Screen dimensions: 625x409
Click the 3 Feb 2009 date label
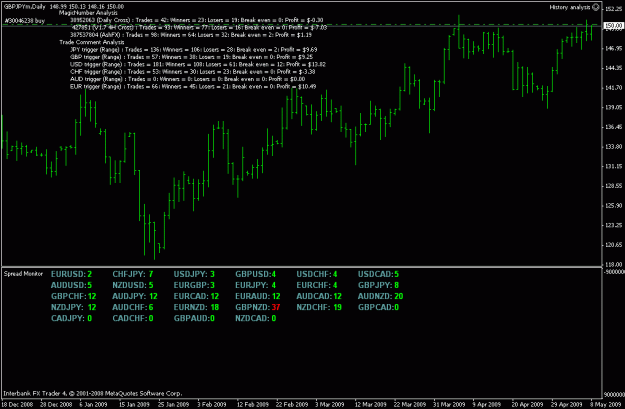[x=212, y=405]
